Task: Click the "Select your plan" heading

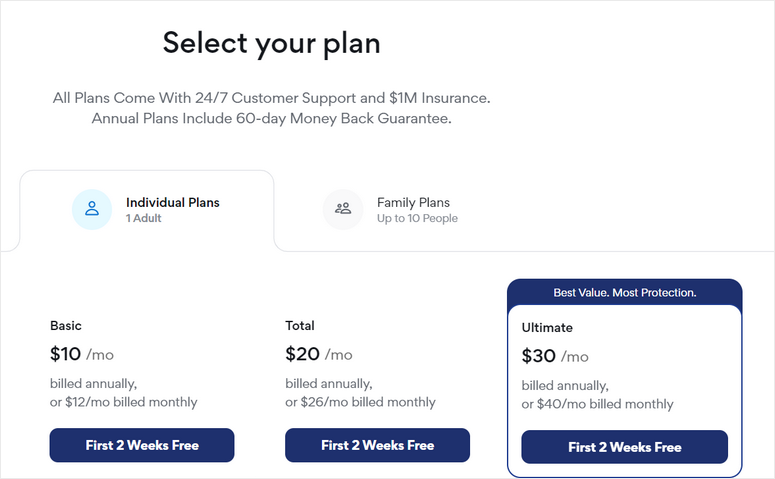Action: [271, 44]
